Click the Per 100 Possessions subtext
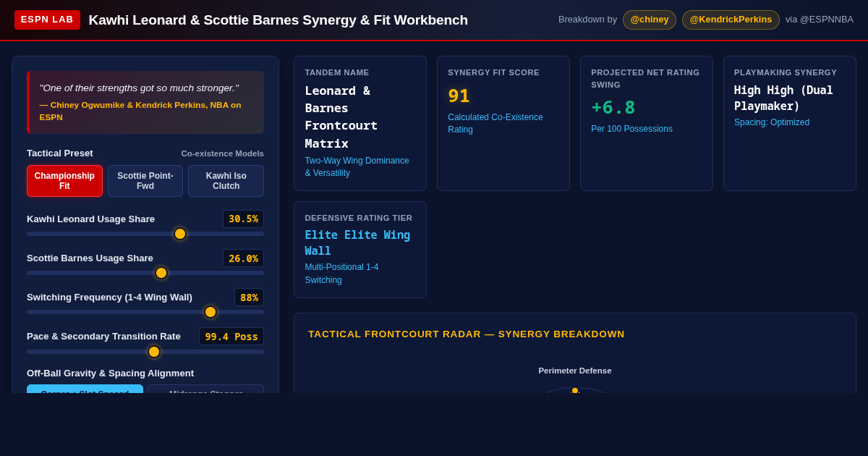 (x=631, y=129)
